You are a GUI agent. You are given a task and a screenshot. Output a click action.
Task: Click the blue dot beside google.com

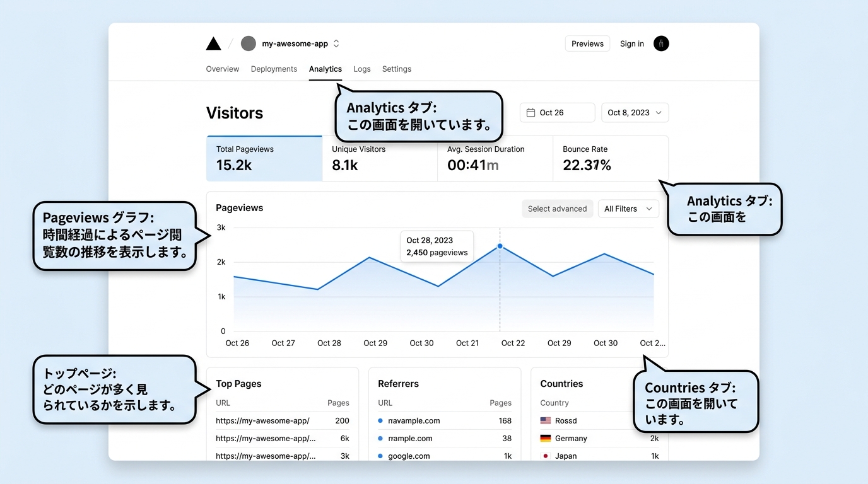click(380, 456)
